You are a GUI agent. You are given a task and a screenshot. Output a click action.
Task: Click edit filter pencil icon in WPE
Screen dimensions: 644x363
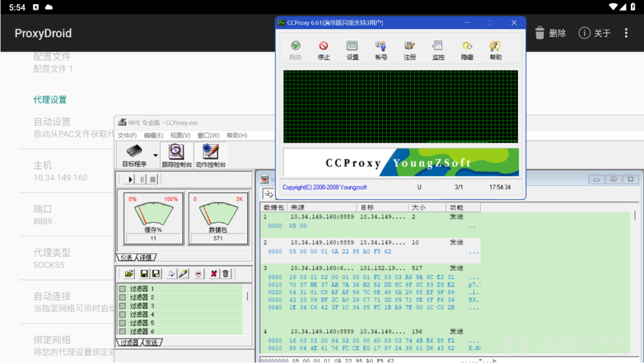(x=183, y=274)
